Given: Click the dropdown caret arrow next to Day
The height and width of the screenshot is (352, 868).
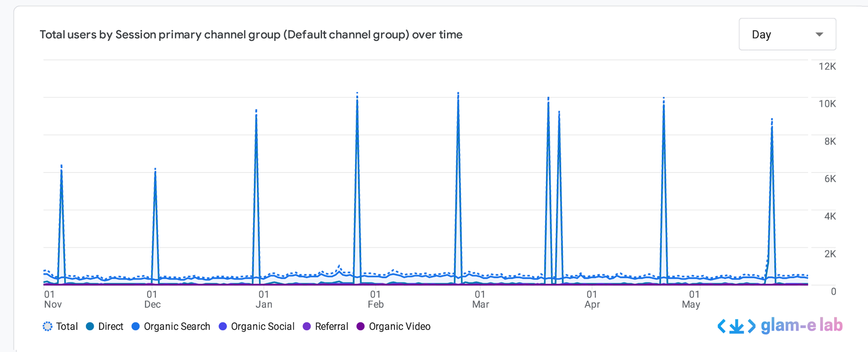Looking at the screenshot, I should [x=819, y=34].
